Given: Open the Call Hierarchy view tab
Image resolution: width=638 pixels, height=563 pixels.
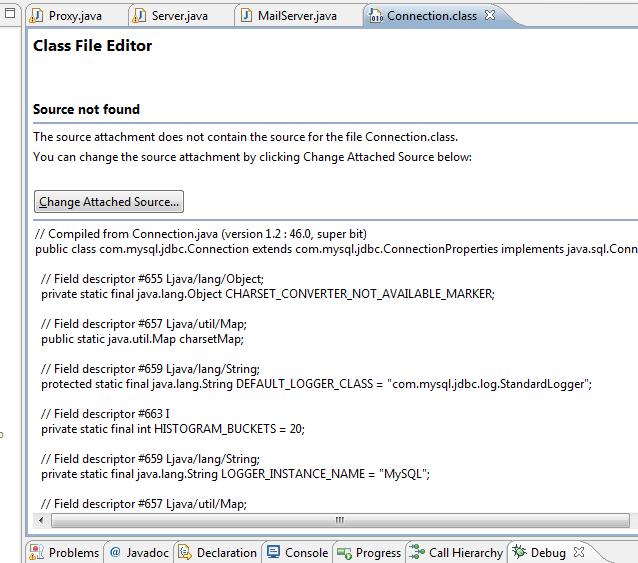Looking at the screenshot, I should pyautogui.click(x=456, y=552).
